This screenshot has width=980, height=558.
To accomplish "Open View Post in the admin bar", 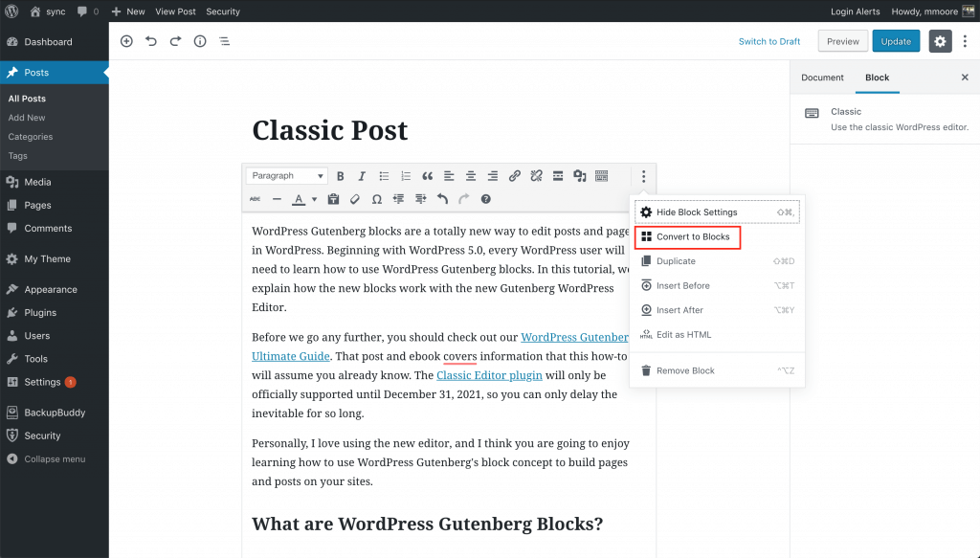I will click(175, 11).
